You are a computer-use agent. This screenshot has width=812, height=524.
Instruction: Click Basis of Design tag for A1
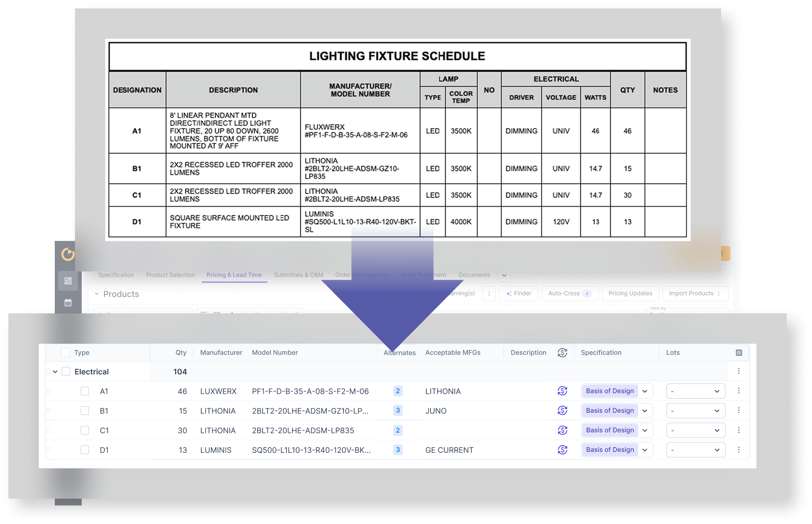610,391
